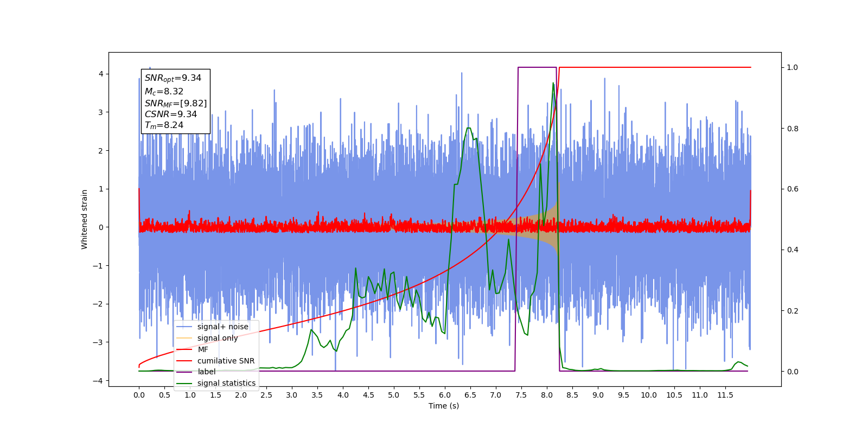Click the blue line sample for signal+ noise
Image resolution: width=868 pixels, height=434 pixels.
(x=184, y=327)
